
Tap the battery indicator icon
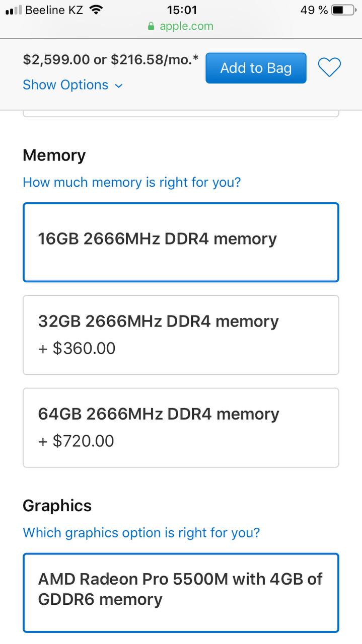344,10
